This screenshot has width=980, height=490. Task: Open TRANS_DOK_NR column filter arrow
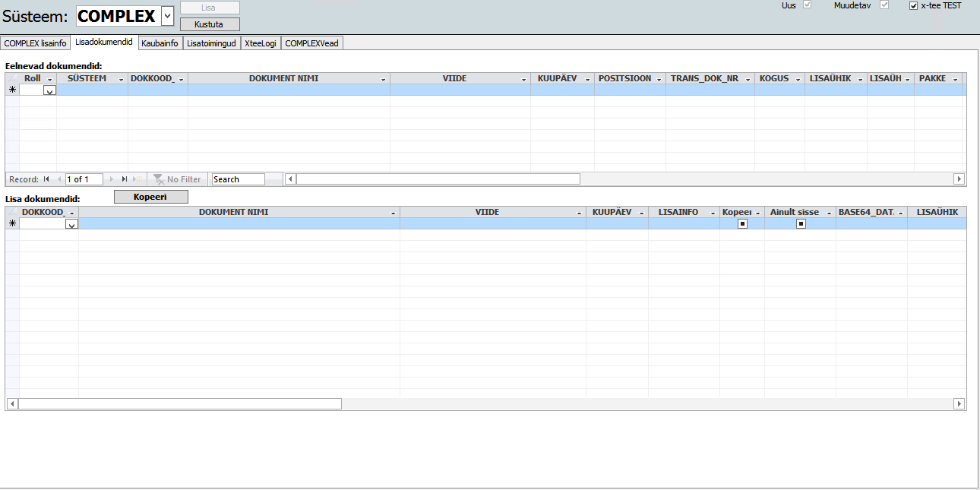pyautogui.click(x=748, y=79)
